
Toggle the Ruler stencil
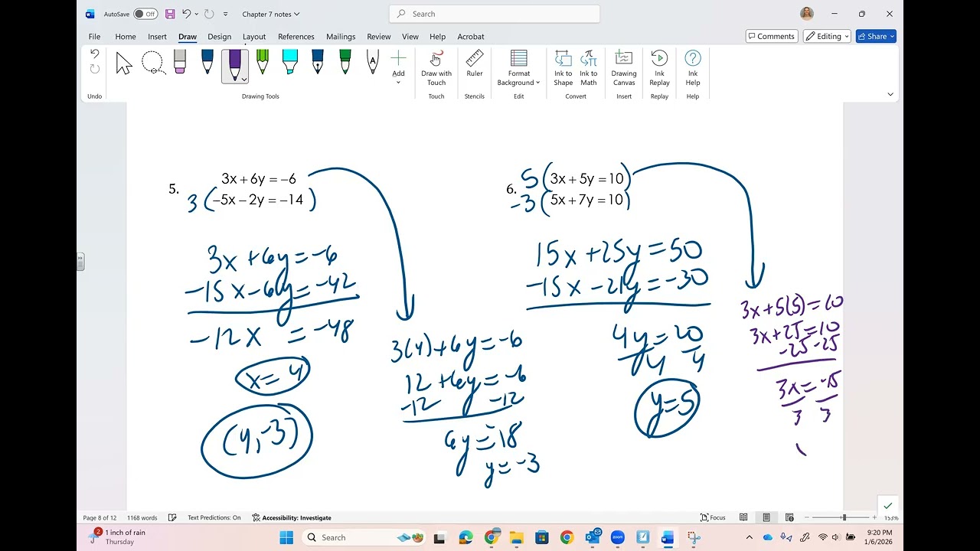[x=475, y=64]
